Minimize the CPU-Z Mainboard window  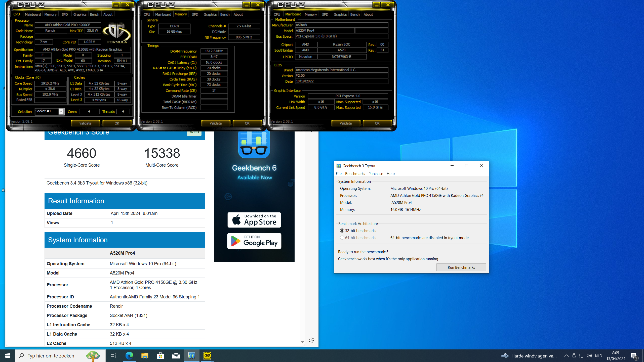pyautogui.click(x=376, y=5)
